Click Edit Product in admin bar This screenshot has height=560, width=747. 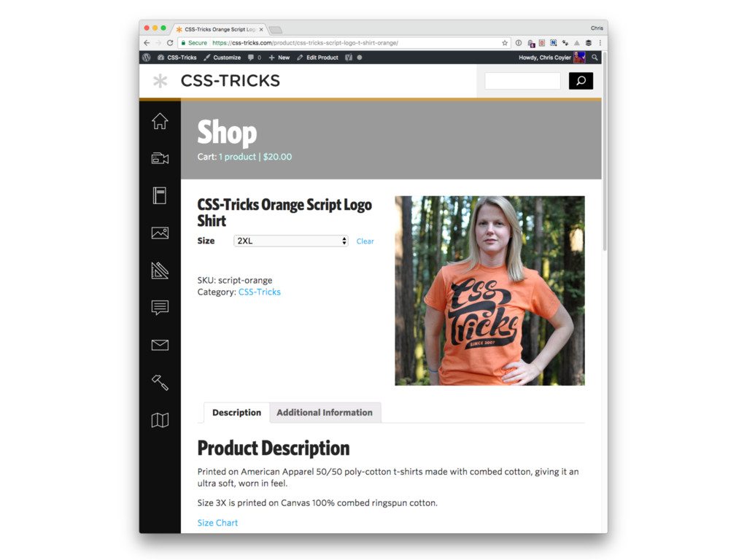click(317, 58)
